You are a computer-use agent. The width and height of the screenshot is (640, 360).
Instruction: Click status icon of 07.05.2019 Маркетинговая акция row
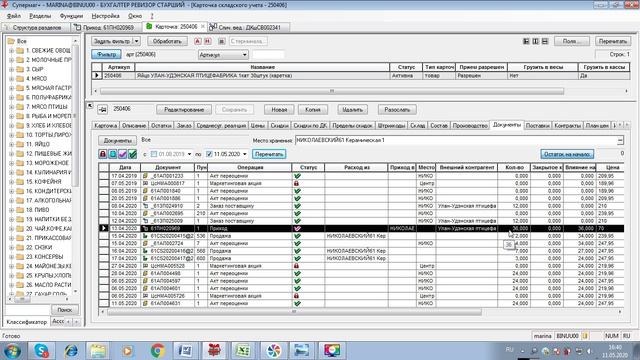[x=297, y=183]
